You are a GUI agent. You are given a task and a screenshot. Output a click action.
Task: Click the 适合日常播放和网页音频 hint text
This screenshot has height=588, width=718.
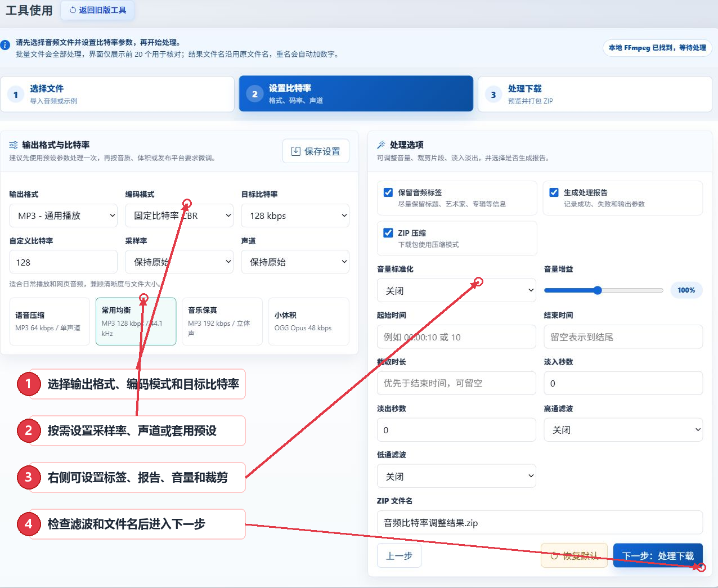coord(84,284)
